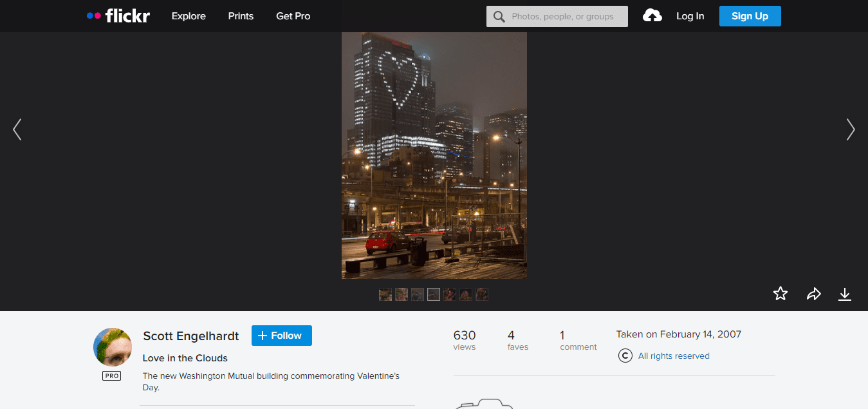Go to the previous photo with left arrow

pos(17,129)
